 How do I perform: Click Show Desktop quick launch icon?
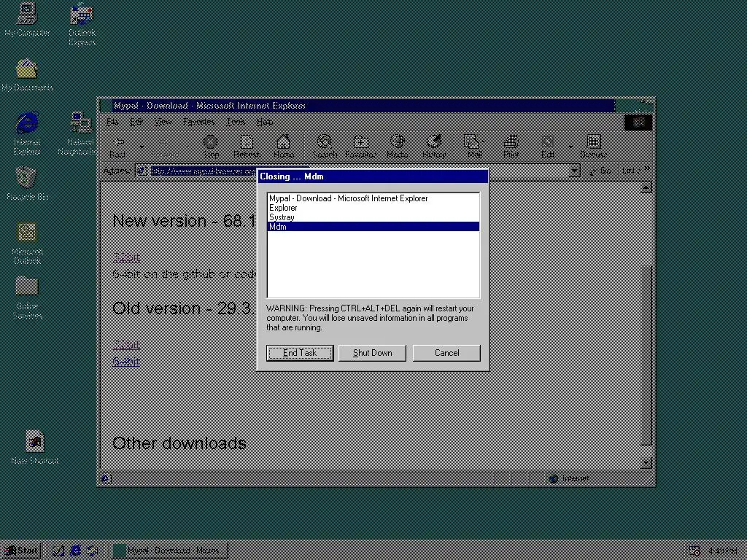(x=58, y=551)
